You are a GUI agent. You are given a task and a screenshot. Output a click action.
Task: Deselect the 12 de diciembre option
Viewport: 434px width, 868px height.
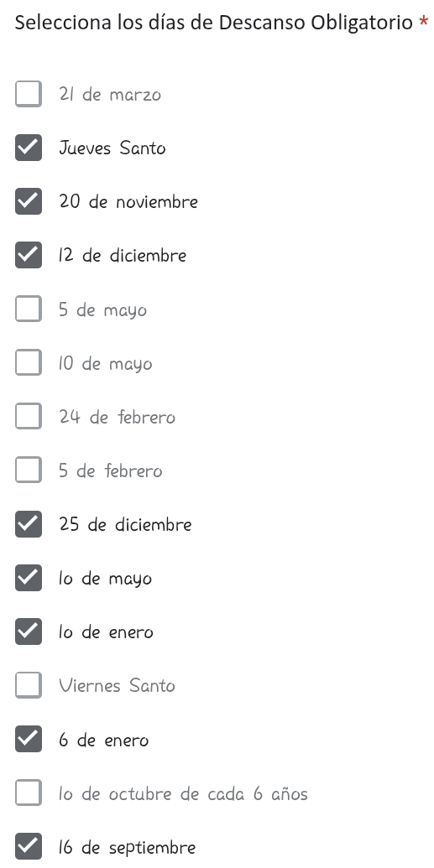point(29,255)
